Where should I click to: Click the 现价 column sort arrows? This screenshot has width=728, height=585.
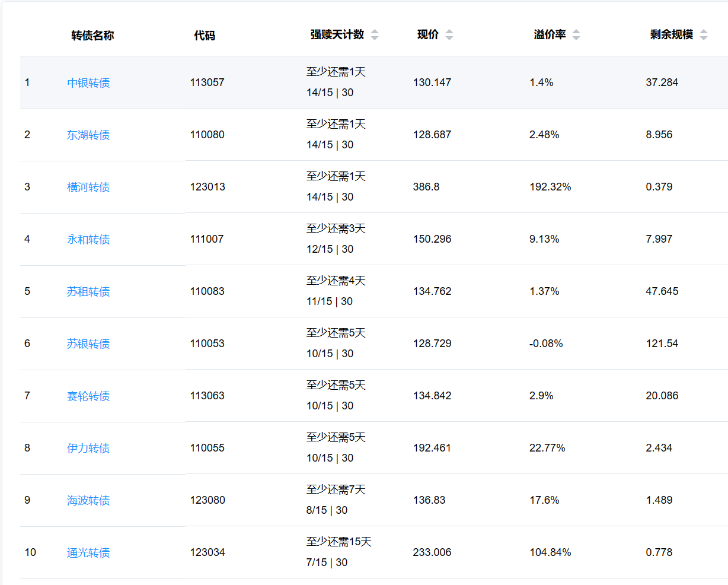(x=449, y=35)
